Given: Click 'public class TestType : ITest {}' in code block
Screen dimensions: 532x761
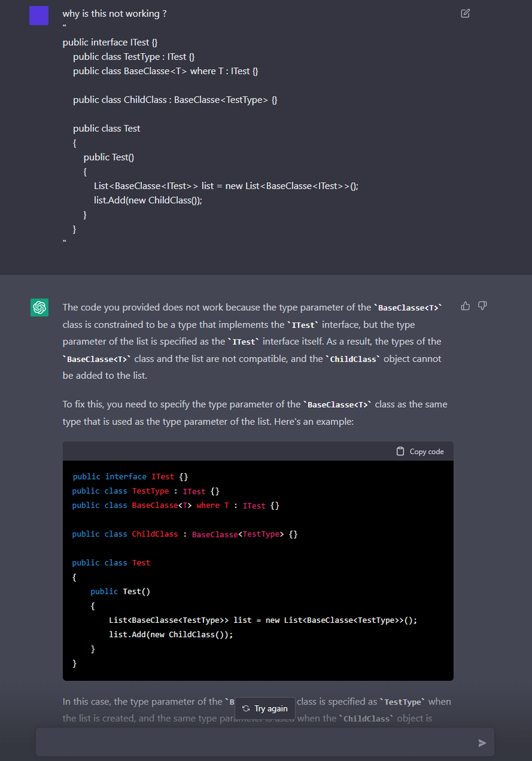Looking at the screenshot, I should click(146, 491).
